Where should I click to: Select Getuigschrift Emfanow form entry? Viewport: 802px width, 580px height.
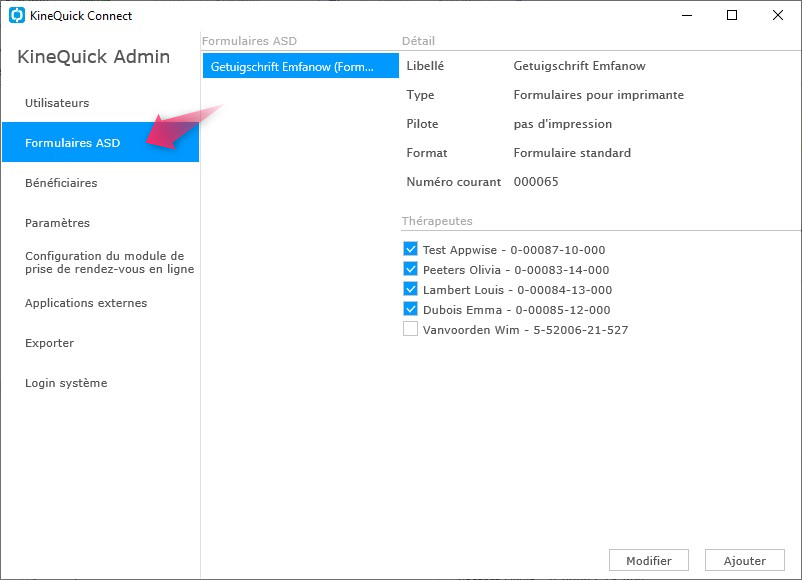[x=301, y=66]
